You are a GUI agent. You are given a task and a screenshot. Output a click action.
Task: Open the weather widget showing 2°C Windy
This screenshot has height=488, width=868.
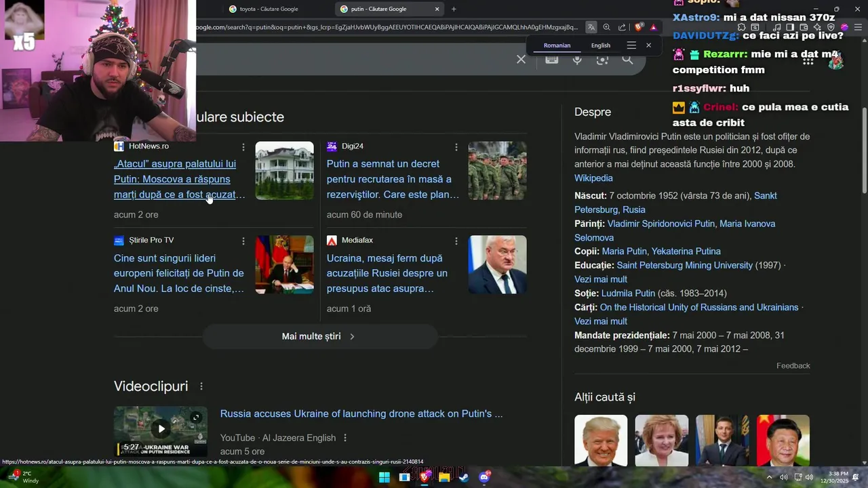(x=22, y=477)
